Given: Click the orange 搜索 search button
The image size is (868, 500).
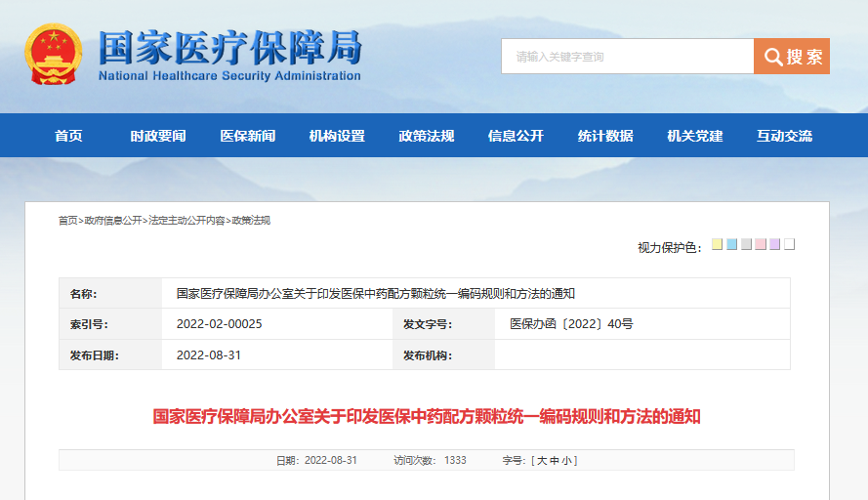Looking at the screenshot, I should pos(792,56).
